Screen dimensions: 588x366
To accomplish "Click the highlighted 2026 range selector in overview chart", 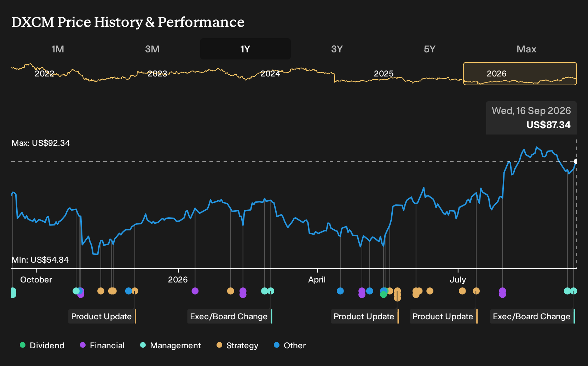I will [x=520, y=74].
